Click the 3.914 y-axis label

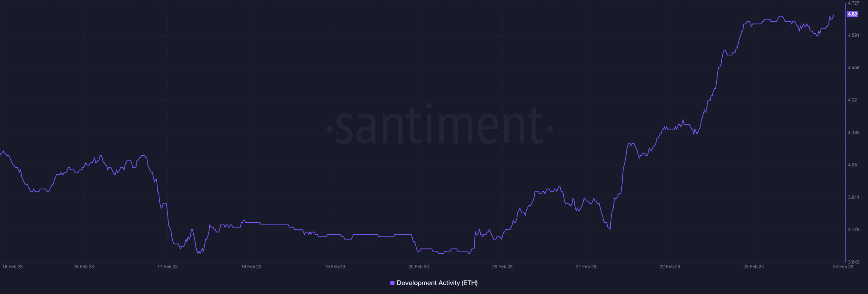pos(854,197)
